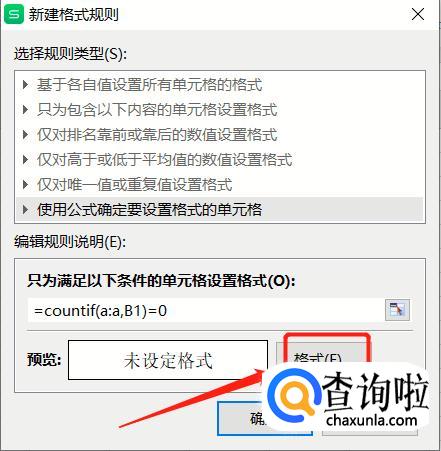Viewport: 441px width, 451px height.
Task: Click the triangle beside 基于各自值设置所有单元格的格式
Action: pos(25,85)
